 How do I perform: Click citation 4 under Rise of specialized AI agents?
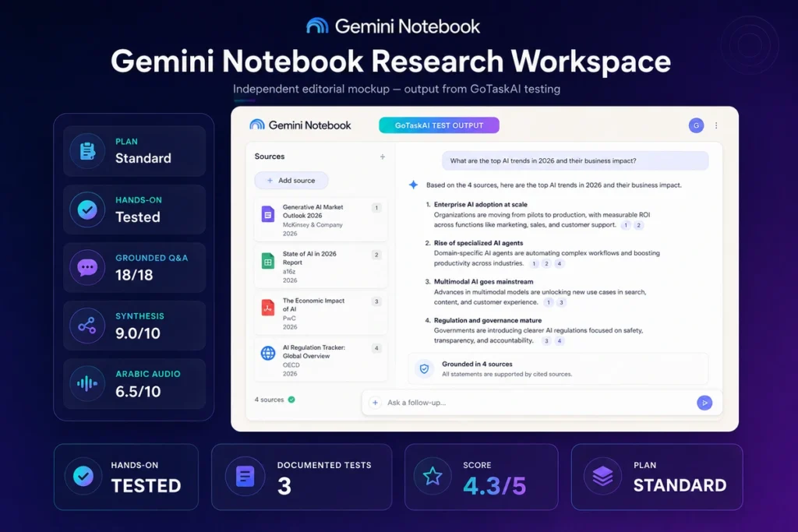tap(560, 263)
